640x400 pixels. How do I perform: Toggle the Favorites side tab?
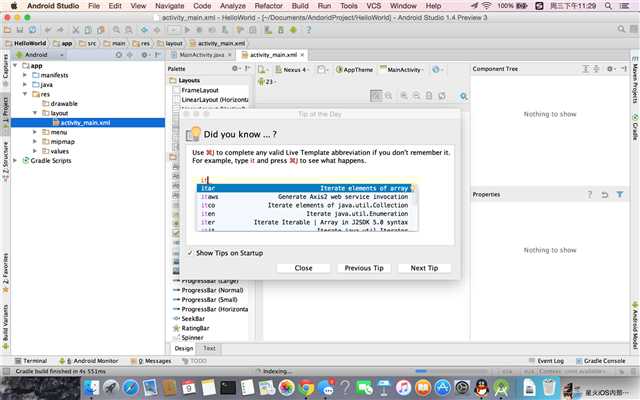[x=5, y=271]
